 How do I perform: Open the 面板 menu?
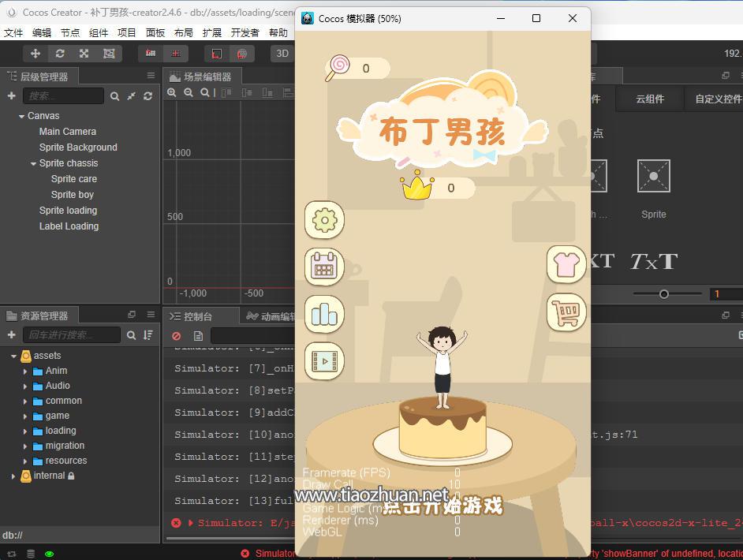pos(155,32)
